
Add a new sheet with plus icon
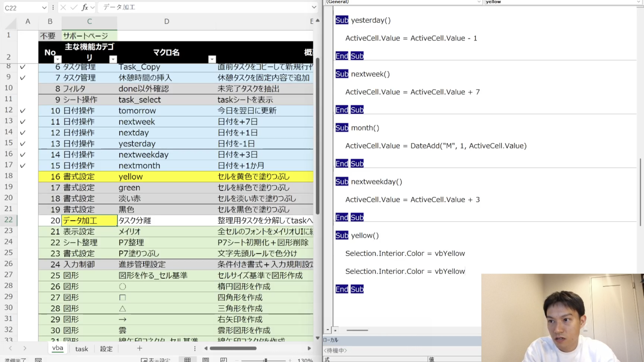click(140, 348)
